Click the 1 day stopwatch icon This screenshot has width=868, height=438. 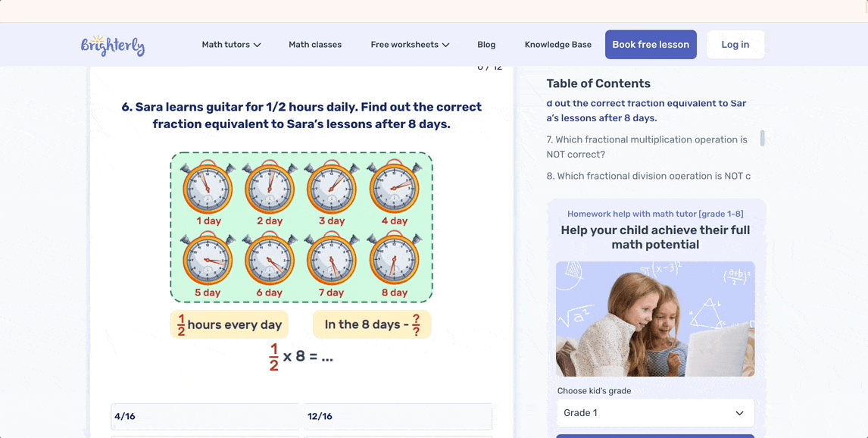(x=208, y=186)
